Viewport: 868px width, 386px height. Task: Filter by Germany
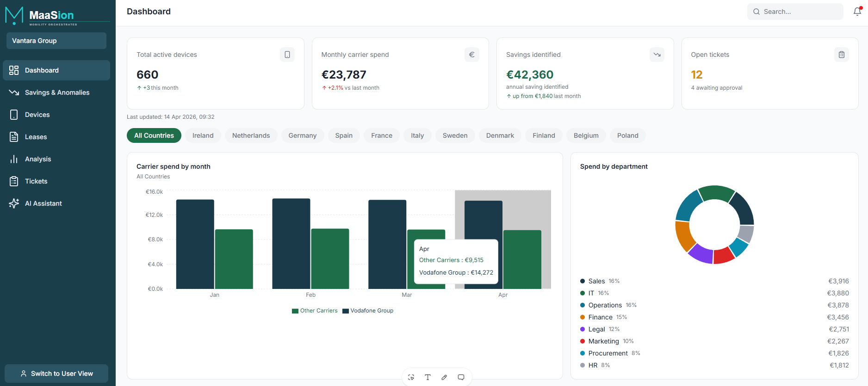pyautogui.click(x=303, y=135)
